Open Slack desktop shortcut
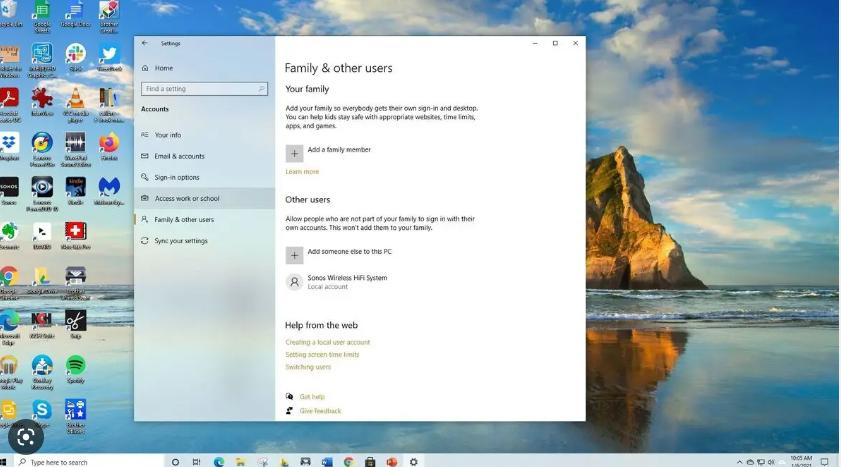Image resolution: width=841 pixels, height=467 pixels. point(76,58)
